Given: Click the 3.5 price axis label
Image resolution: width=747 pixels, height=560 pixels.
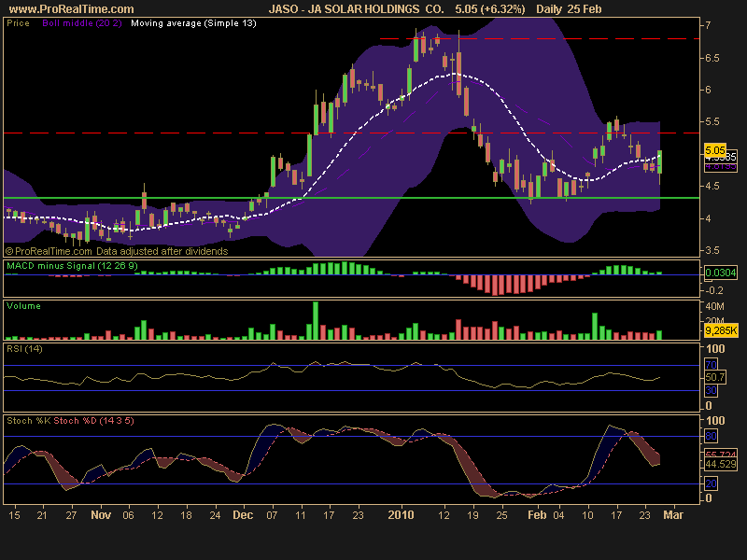Looking at the screenshot, I should point(712,250).
